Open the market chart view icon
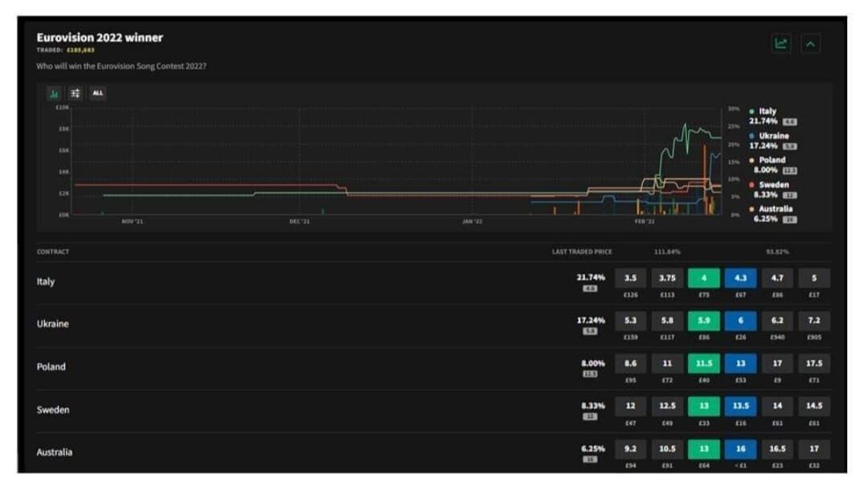This screenshot has height=482, width=868. (x=780, y=43)
